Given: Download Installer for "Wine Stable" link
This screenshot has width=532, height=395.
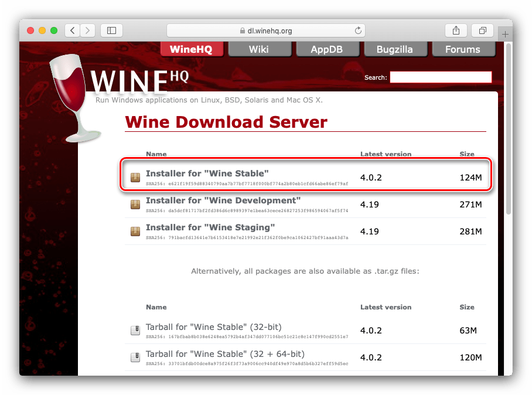Looking at the screenshot, I should 207,173.
